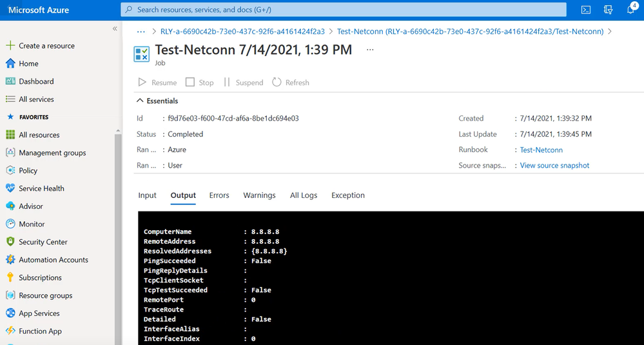Viewport: 644px width, 345px height.
Task: Click the RemotePort output line
Action: [x=200, y=300]
